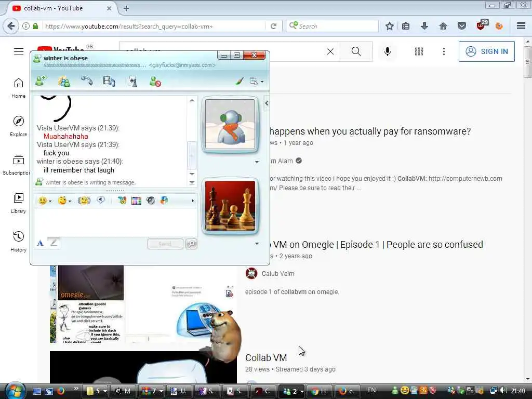Image resolution: width=532 pixels, height=399 pixels.
Task: Open YouTube settings three-dot menu
Action: click(x=444, y=51)
